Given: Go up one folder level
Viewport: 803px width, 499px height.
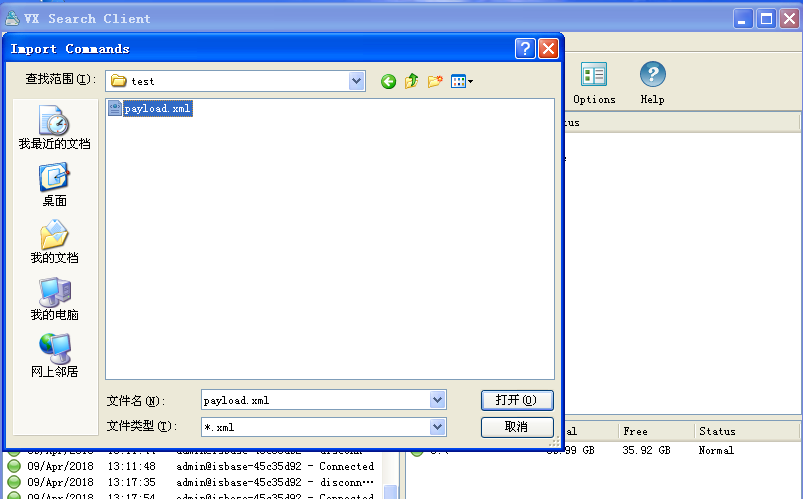Looking at the screenshot, I should [412, 81].
